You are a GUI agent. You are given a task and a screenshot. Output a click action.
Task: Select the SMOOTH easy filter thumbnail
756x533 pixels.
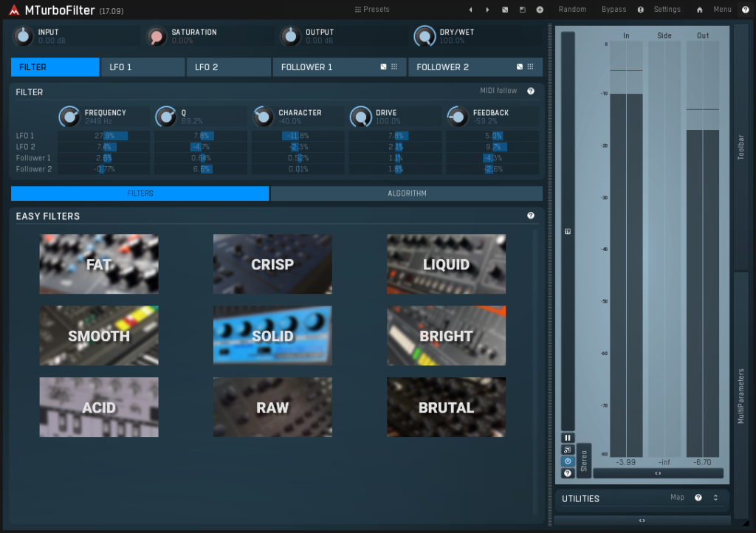point(99,335)
